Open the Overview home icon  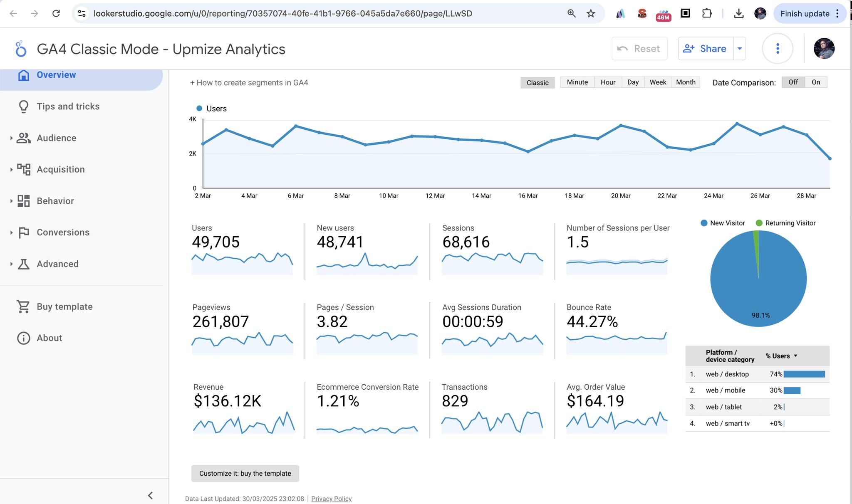tap(24, 75)
